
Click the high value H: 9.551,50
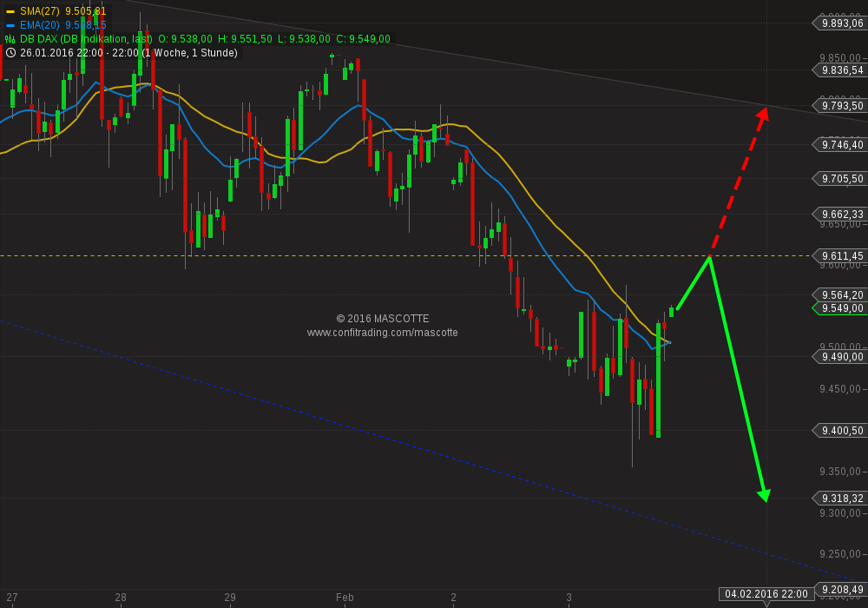click(245, 39)
